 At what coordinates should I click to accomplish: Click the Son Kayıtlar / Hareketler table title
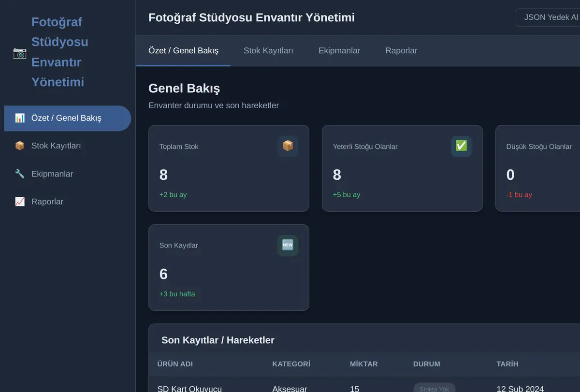point(218,340)
